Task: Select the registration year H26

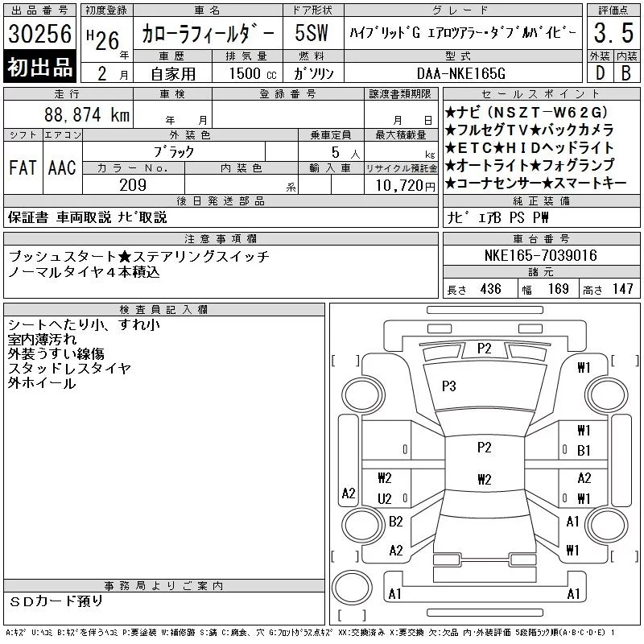Action: 103,39
